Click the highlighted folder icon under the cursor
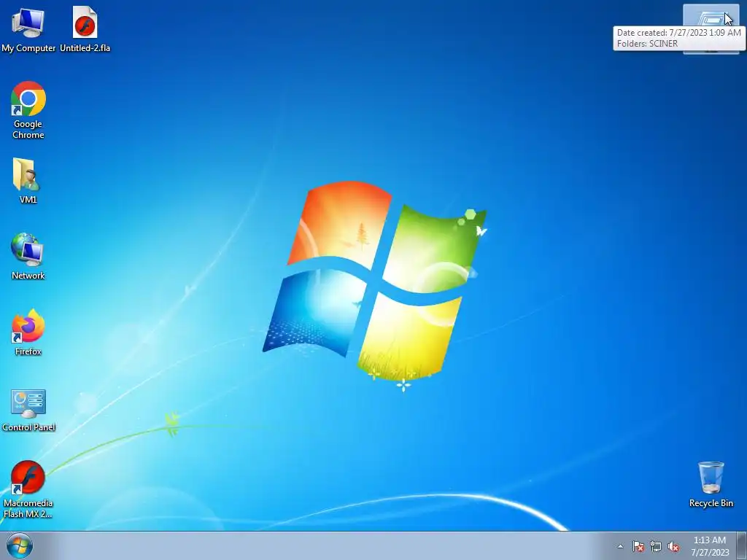747x560 pixels. point(711,18)
